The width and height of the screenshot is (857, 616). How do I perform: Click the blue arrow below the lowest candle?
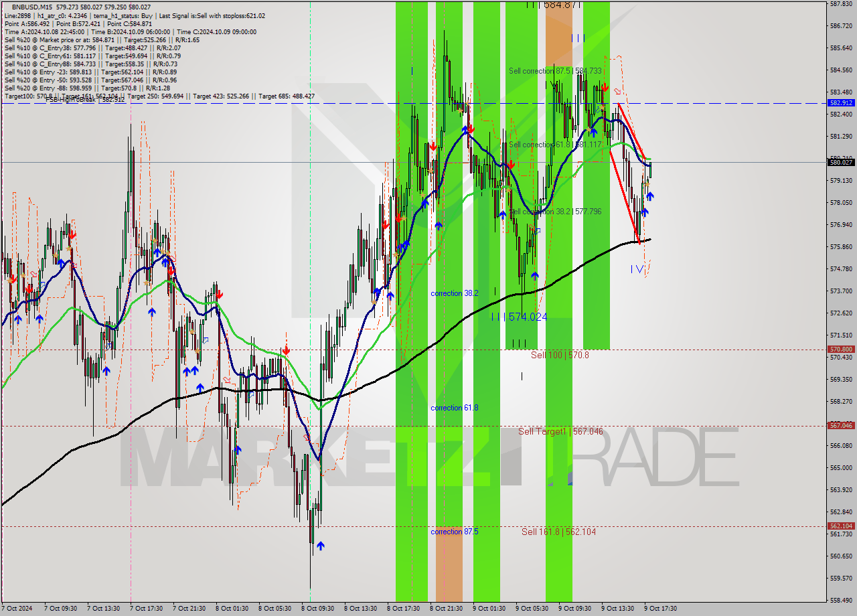tap(321, 546)
